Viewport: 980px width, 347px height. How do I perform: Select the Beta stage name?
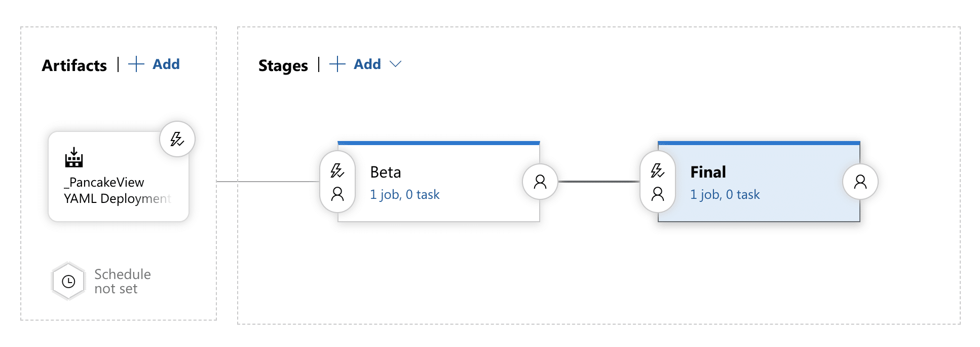pyautogui.click(x=386, y=172)
